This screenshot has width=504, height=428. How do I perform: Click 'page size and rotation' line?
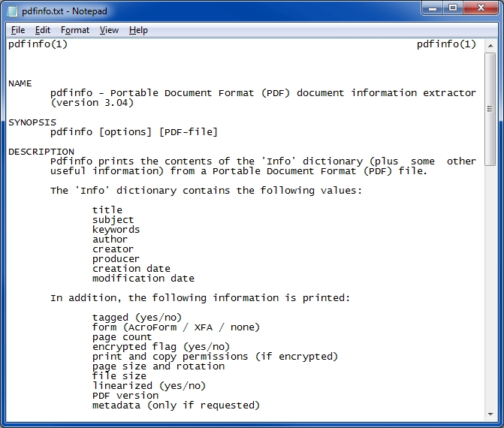click(x=158, y=366)
